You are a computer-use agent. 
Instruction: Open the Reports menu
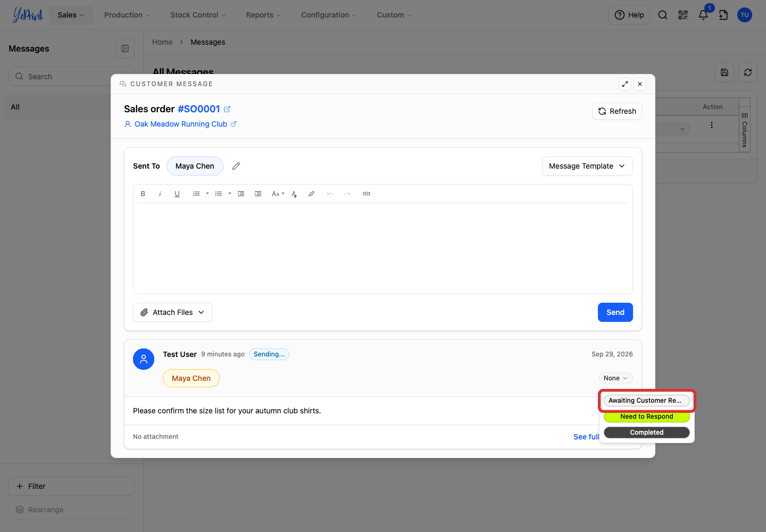coord(263,15)
